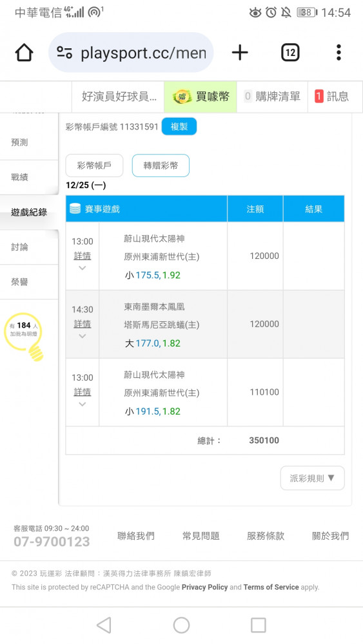Viewport: 363px width, 644px height.
Task: Open the 關於我們 footer link
Action: [x=331, y=536]
